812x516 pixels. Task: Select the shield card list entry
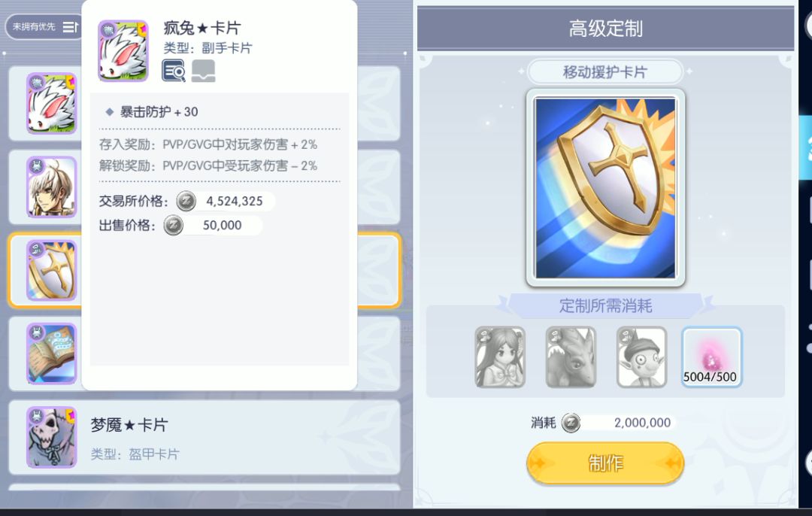pos(51,271)
